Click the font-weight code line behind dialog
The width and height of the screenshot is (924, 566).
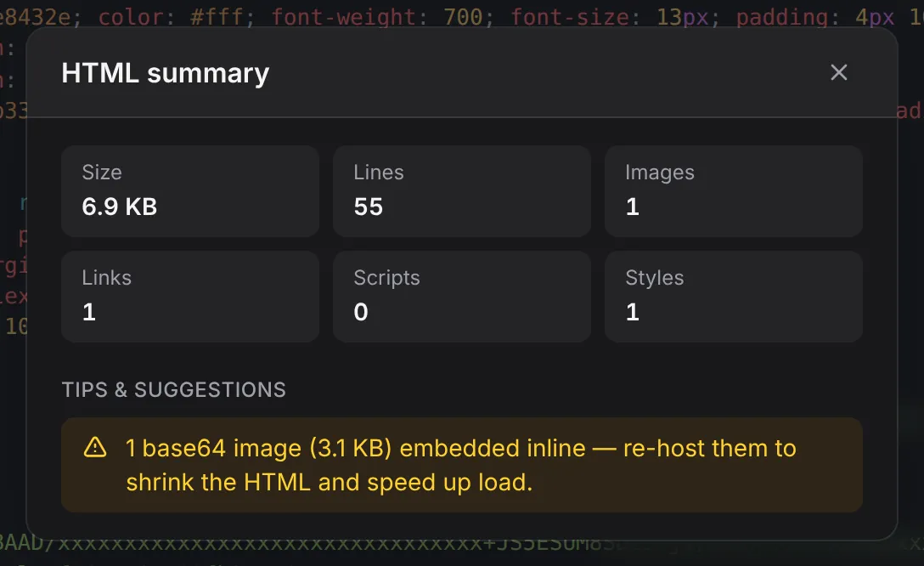click(x=462, y=16)
